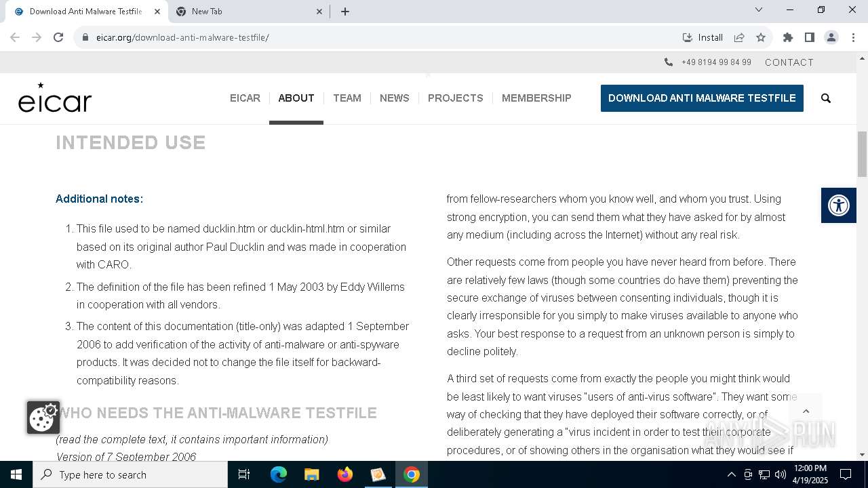868x488 pixels.
Task: Open network status tray icon
Action: pos(764,474)
